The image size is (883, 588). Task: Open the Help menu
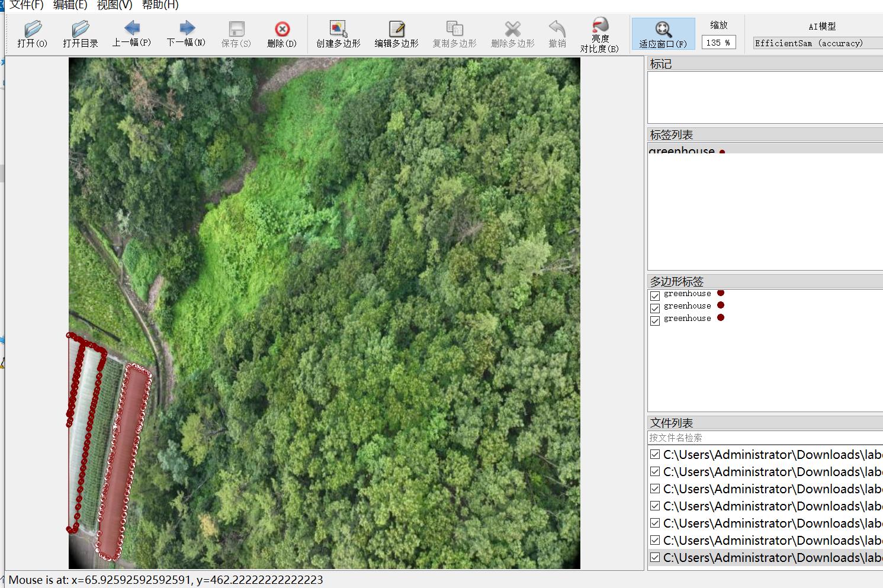point(160,5)
